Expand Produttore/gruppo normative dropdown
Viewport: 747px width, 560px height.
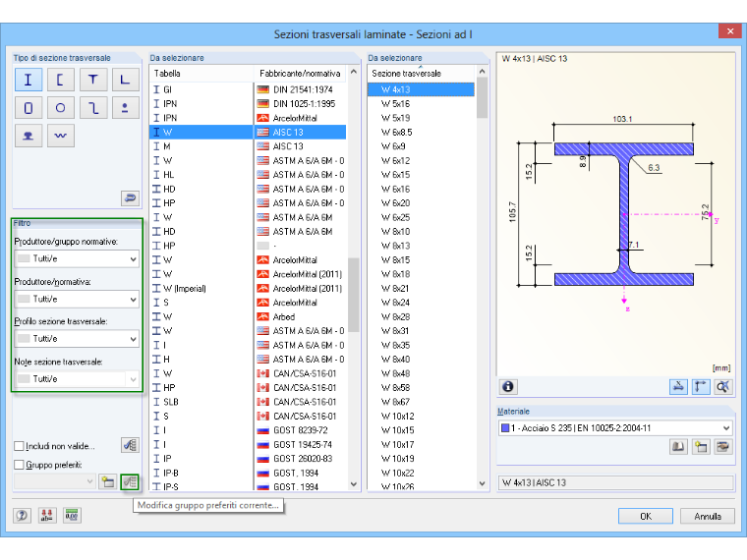(x=77, y=258)
